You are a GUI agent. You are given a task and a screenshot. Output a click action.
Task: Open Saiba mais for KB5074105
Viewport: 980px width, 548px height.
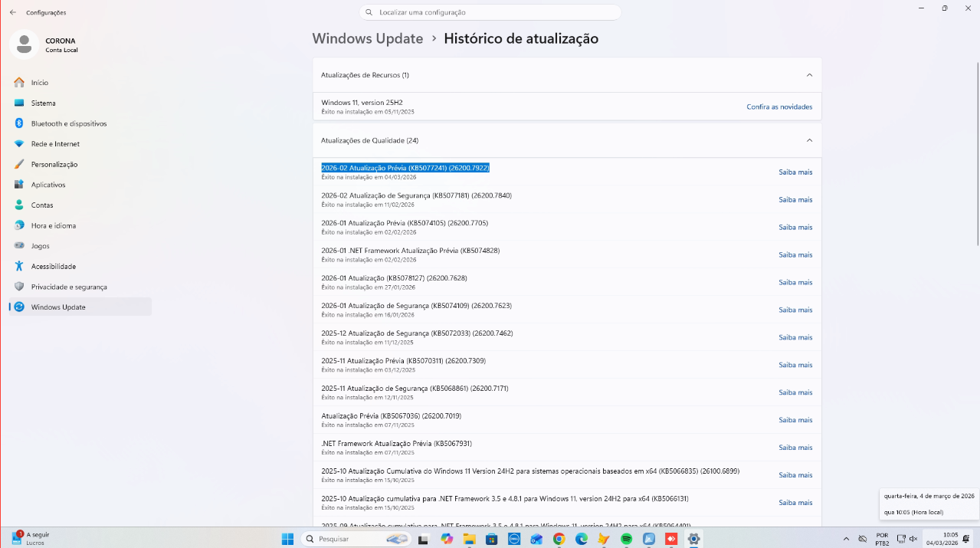pyautogui.click(x=795, y=227)
